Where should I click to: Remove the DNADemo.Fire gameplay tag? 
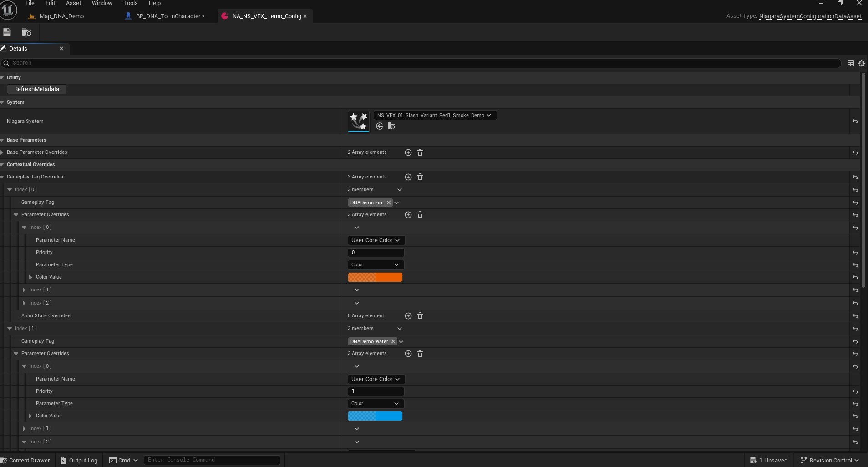pyautogui.click(x=389, y=203)
